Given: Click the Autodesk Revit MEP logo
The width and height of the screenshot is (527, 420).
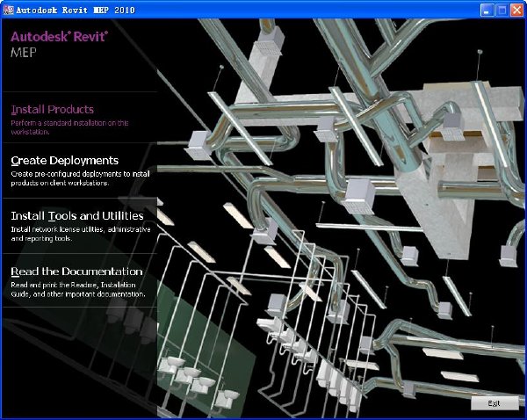Looking at the screenshot, I should 60,44.
